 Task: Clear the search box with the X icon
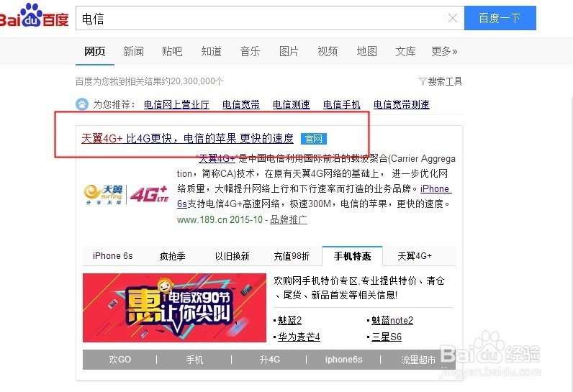pyautogui.click(x=452, y=18)
